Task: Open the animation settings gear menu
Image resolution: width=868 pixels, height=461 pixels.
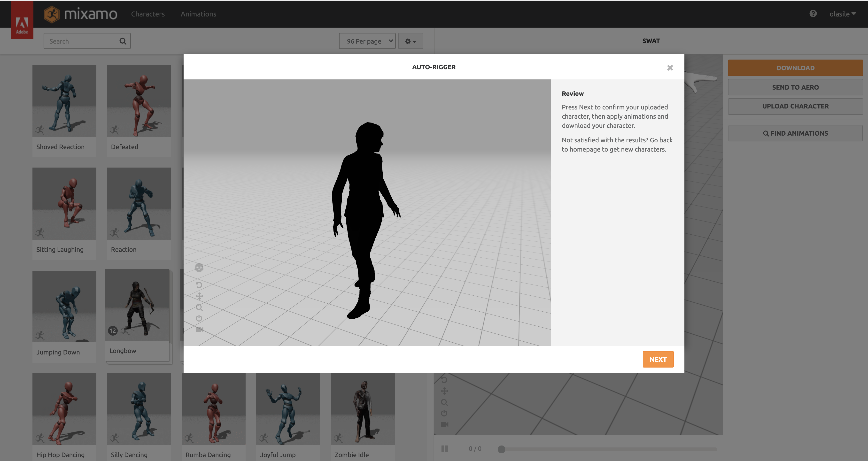Action: tap(411, 41)
